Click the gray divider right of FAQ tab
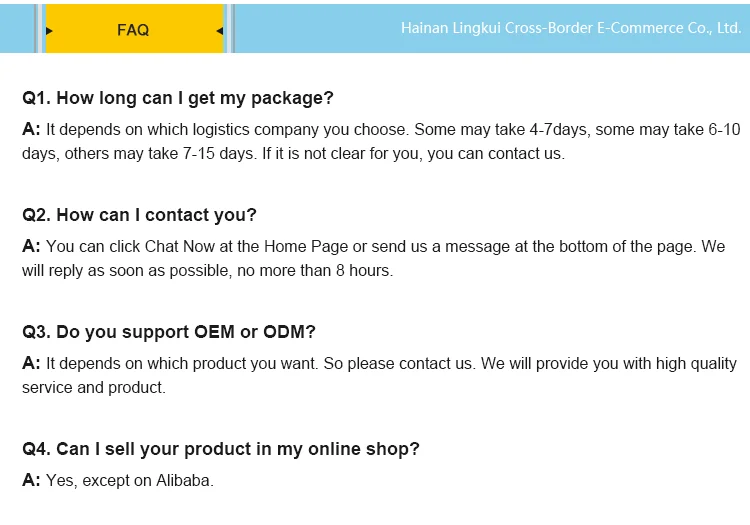Viewport: 750px width, 525px height. point(229,27)
